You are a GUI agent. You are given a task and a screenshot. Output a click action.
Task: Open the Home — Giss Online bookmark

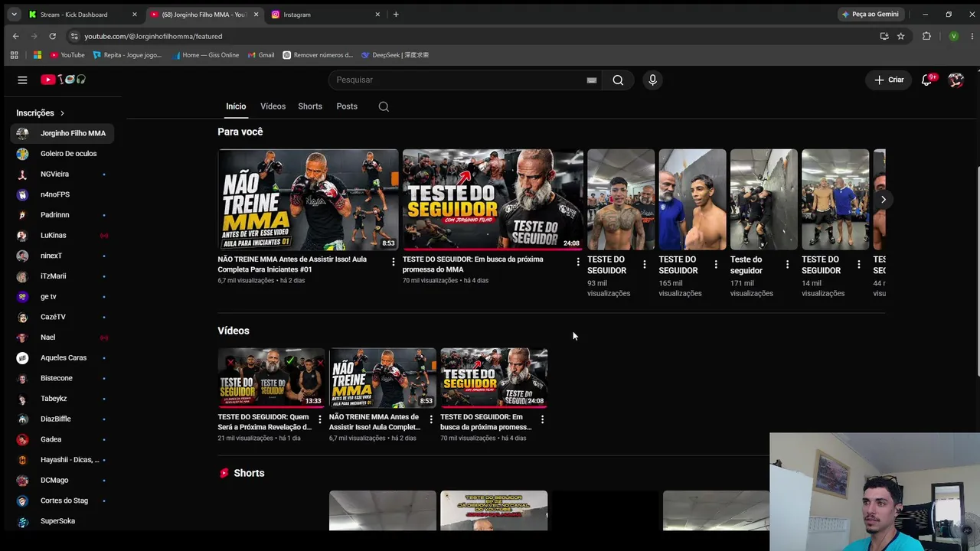pos(205,55)
